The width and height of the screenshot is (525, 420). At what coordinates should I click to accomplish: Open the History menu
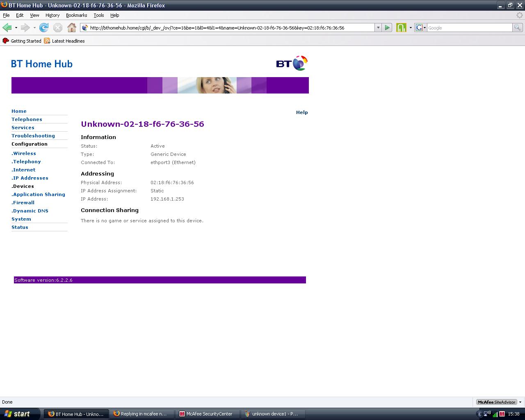tap(52, 15)
